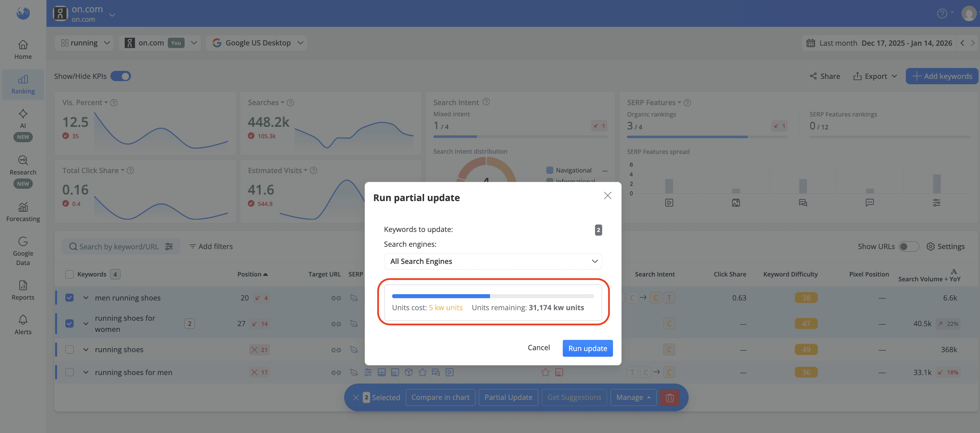
Task: Open the Manage menu in the bottom bar
Action: 633,397
